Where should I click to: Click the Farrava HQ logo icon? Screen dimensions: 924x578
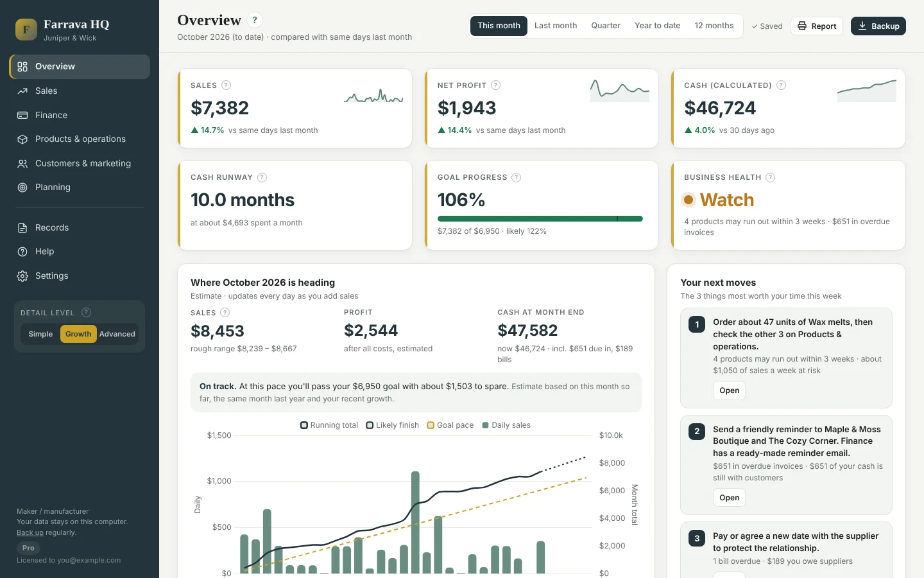pos(26,30)
